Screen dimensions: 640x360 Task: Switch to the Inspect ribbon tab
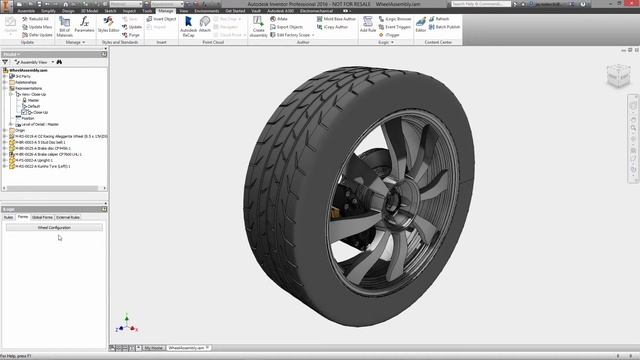pos(129,11)
